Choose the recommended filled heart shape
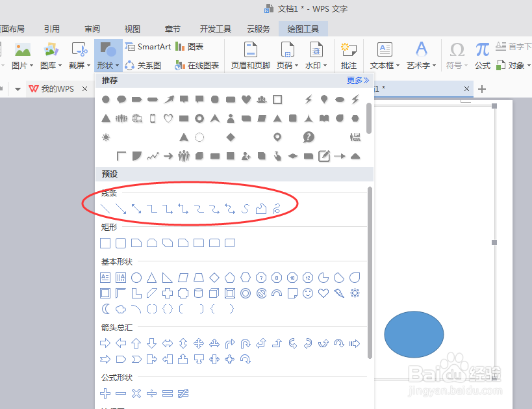 [246, 99]
